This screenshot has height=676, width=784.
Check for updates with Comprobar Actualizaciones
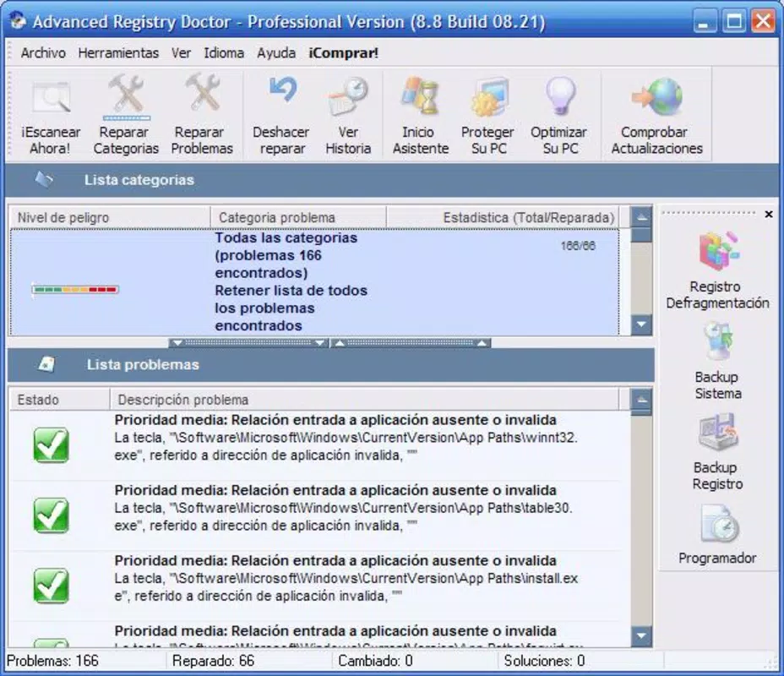pyautogui.click(x=656, y=117)
